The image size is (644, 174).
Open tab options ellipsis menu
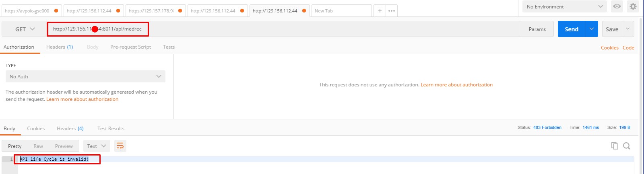click(x=392, y=11)
